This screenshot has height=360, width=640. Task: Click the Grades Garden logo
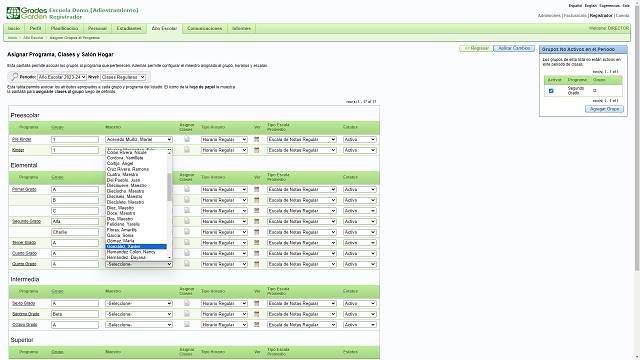point(27,13)
